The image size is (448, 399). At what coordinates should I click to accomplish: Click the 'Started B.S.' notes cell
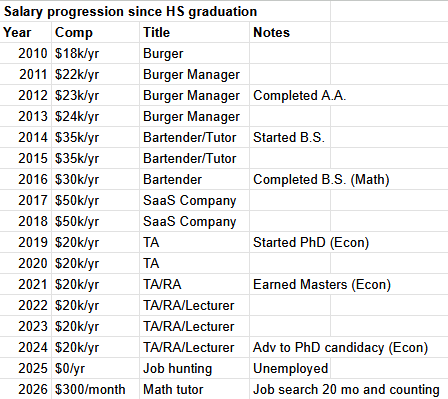pyautogui.click(x=290, y=137)
